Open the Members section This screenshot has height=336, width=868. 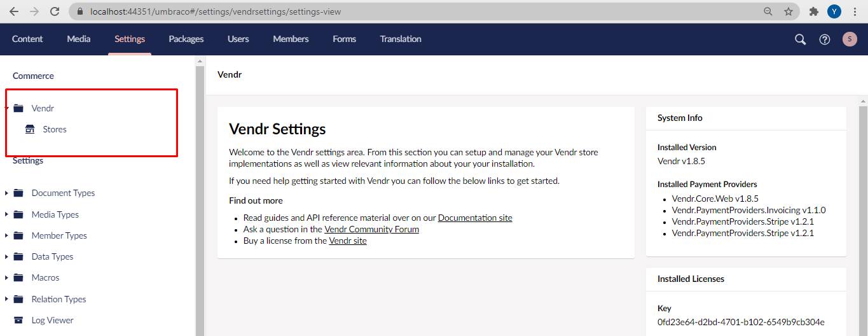[x=291, y=39]
